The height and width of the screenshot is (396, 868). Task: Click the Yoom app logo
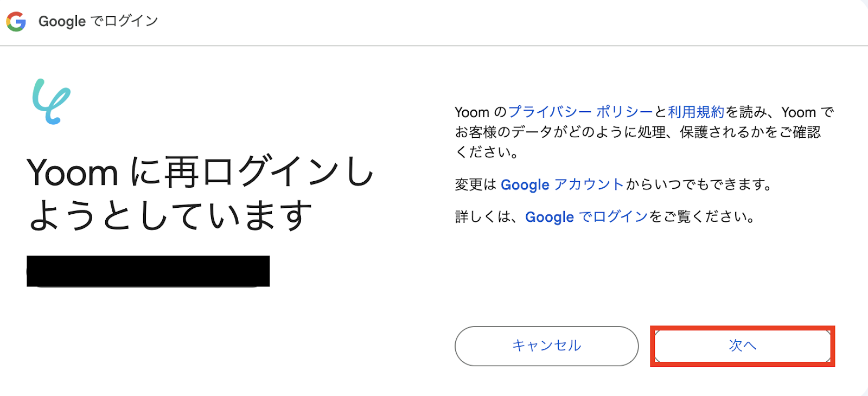coord(51,101)
